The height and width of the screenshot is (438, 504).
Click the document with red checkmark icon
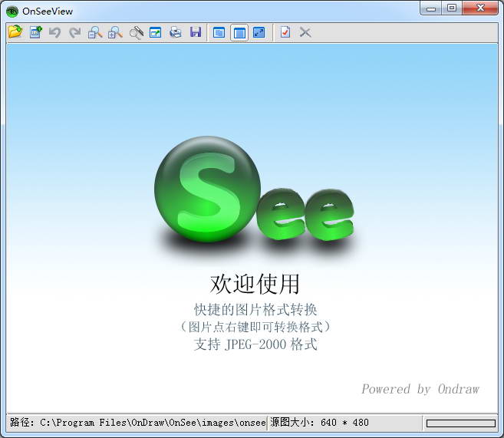(285, 32)
